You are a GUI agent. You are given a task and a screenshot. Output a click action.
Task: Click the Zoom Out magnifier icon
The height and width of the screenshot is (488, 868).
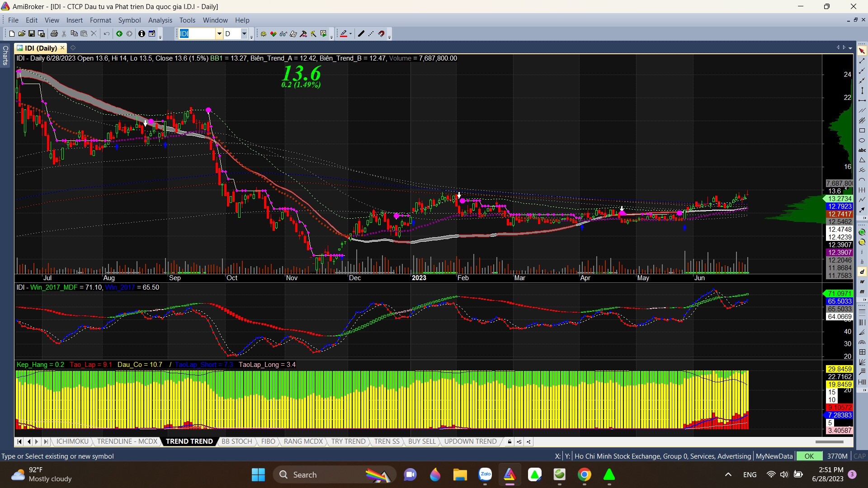(862, 242)
